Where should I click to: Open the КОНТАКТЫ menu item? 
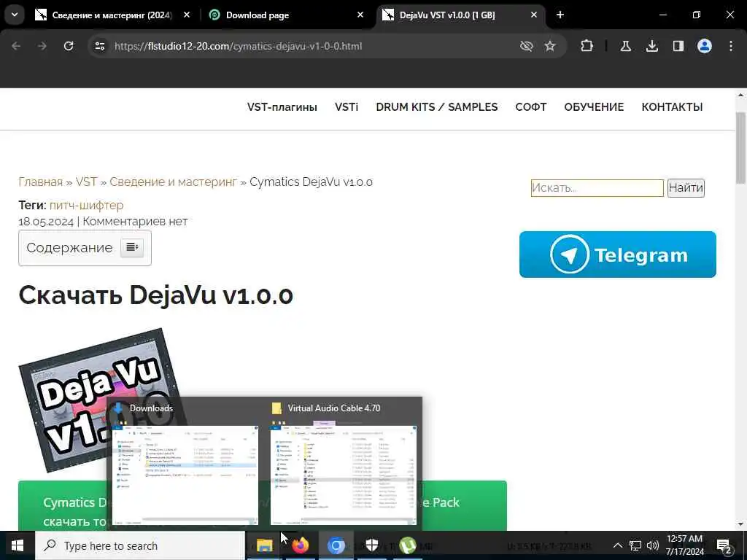coord(672,107)
